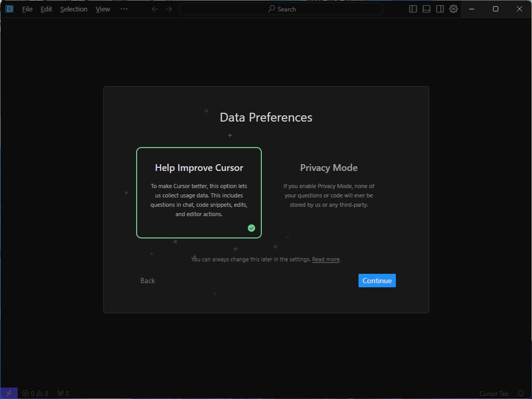Click the ports forwarded status bar indicator
Image resolution: width=532 pixels, height=399 pixels.
click(63, 394)
